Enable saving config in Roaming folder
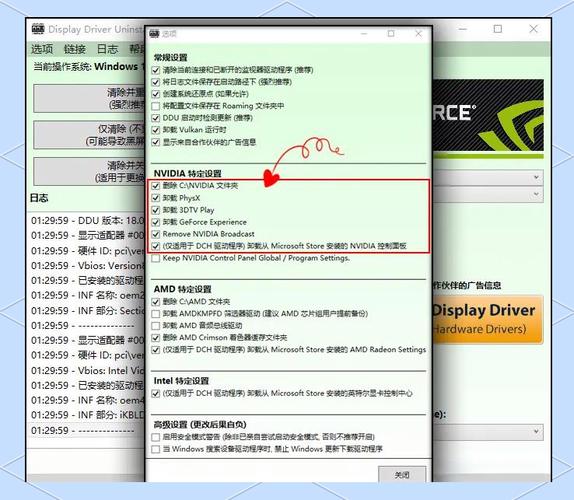The height and width of the screenshot is (500, 574). click(156, 106)
